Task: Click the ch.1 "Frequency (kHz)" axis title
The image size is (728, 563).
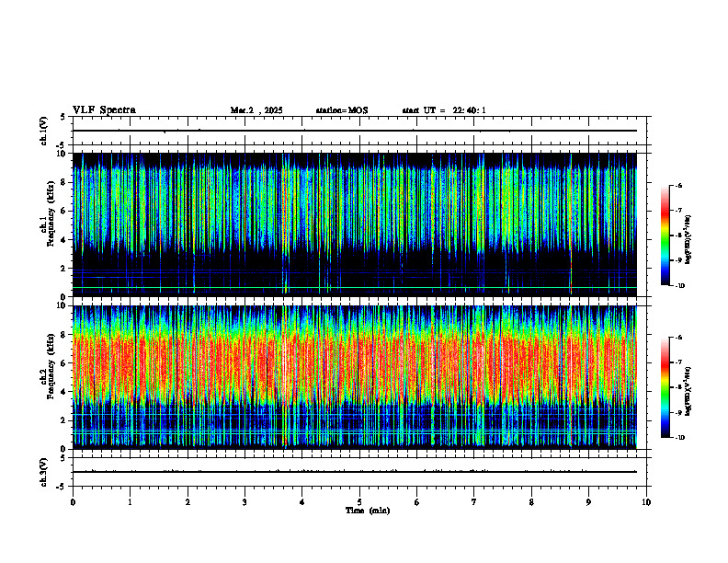Action: pos(51,214)
